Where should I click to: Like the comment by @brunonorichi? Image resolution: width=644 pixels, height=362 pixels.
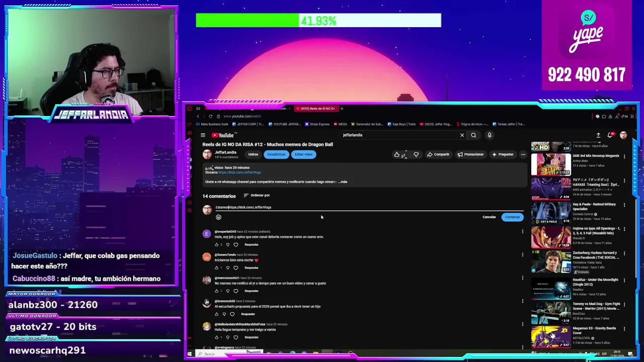coord(217,314)
